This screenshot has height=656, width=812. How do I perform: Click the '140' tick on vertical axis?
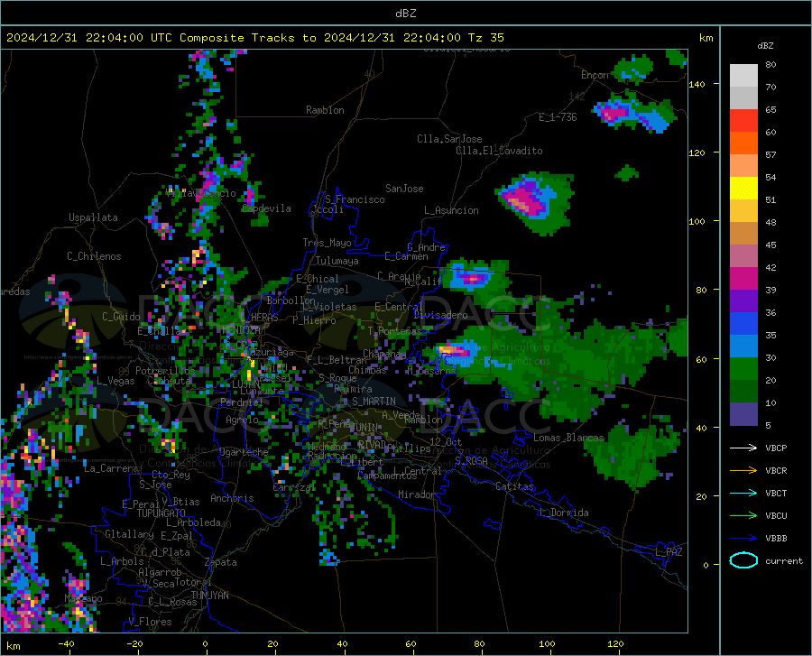[x=697, y=84]
